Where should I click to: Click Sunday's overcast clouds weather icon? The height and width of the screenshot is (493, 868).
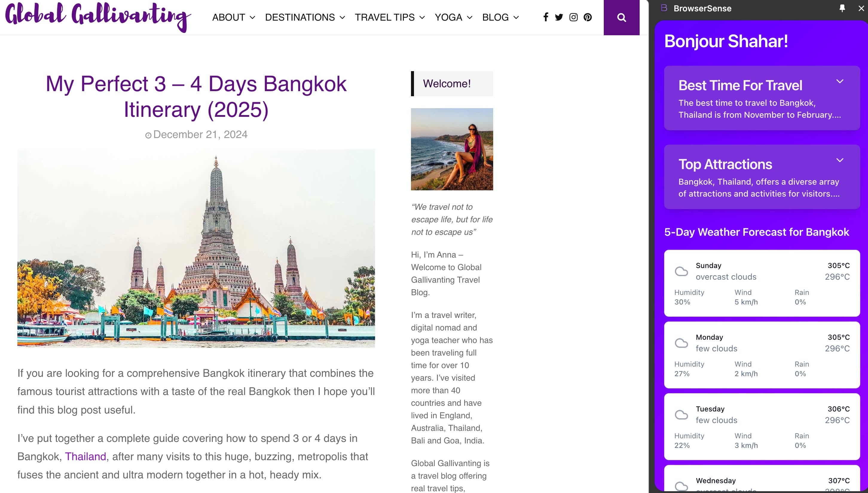pos(682,271)
